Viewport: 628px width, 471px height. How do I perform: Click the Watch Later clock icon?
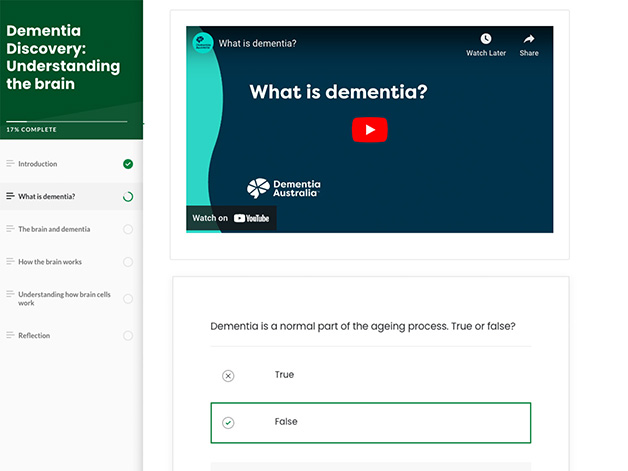pyautogui.click(x=485, y=40)
